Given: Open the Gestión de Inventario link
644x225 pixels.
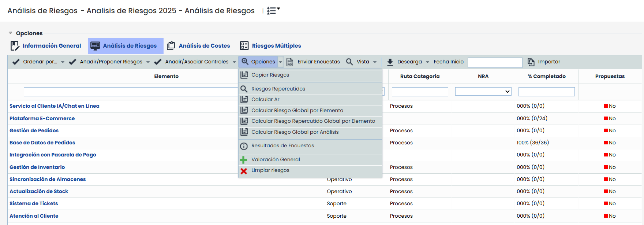Looking at the screenshot, I should coord(37,167).
